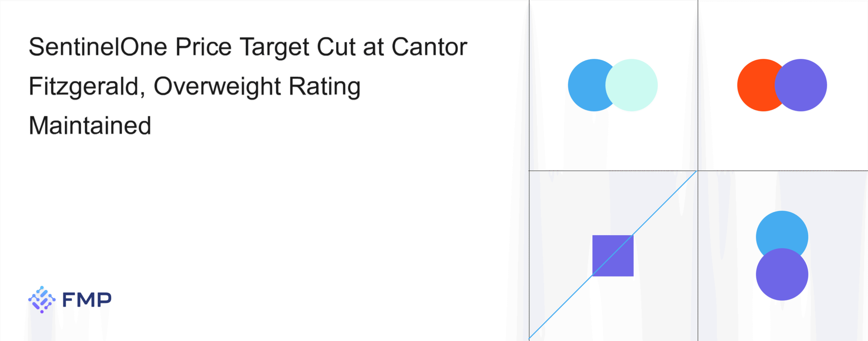The width and height of the screenshot is (868, 341).
Task: Click the FMP wordmark text
Action: pyautogui.click(x=87, y=300)
